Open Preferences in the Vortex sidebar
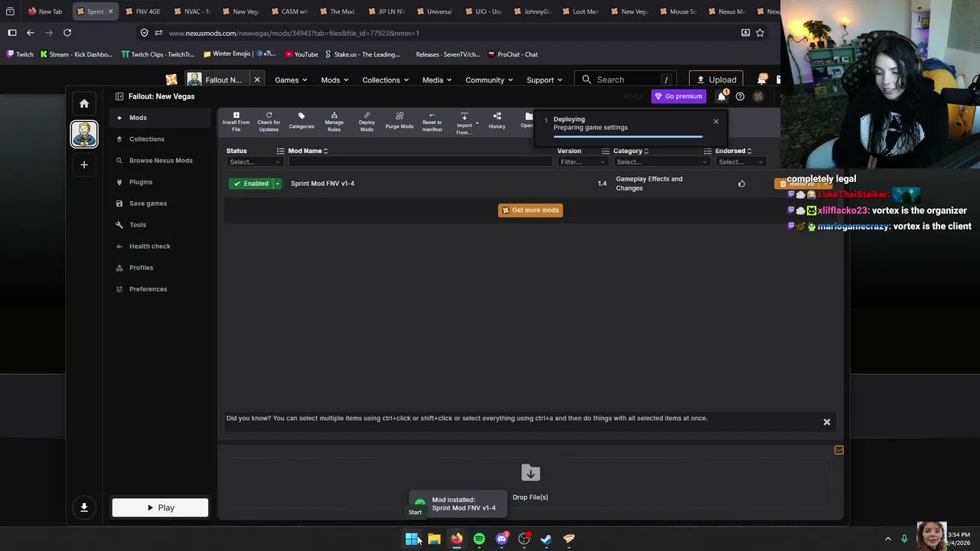Screen dimensions: 980x551 161,289
